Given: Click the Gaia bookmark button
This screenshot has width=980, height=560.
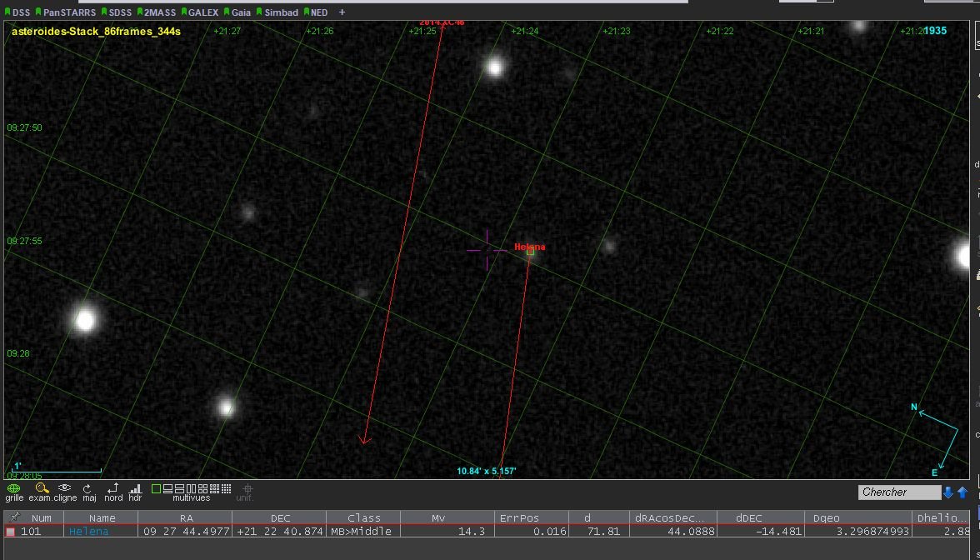Looking at the screenshot, I should point(238,12).
